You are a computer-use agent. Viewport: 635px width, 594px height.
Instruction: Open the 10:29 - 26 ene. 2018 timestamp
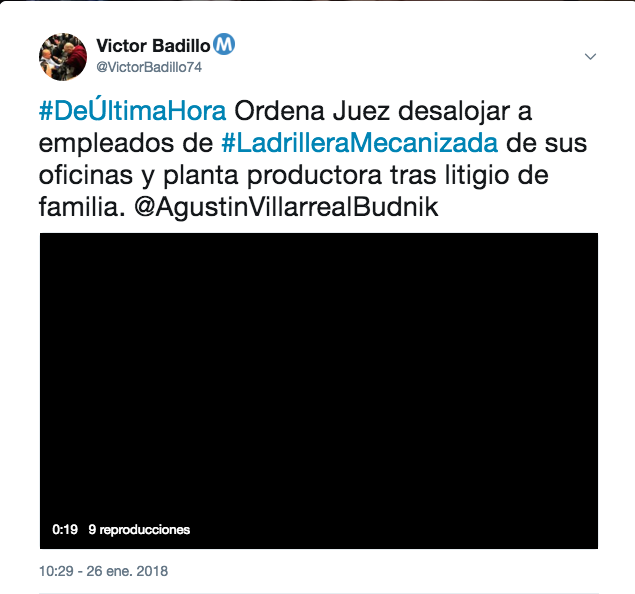tap(103, 571)
